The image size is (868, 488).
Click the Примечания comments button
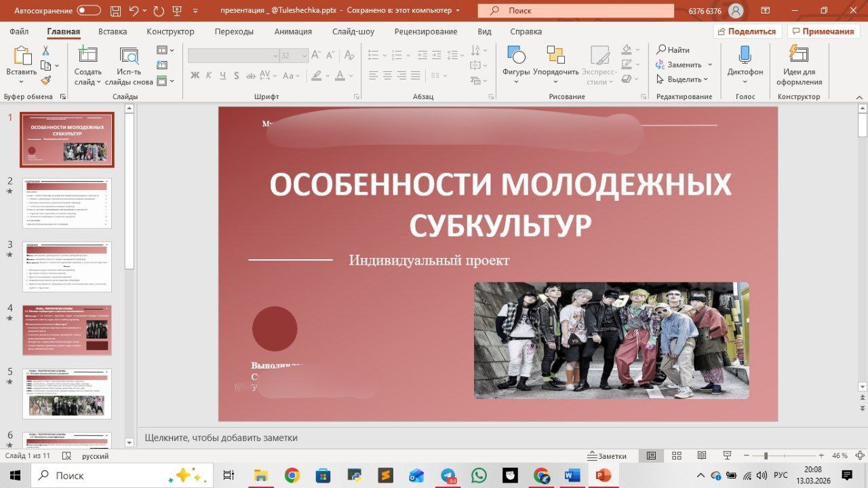823,31
